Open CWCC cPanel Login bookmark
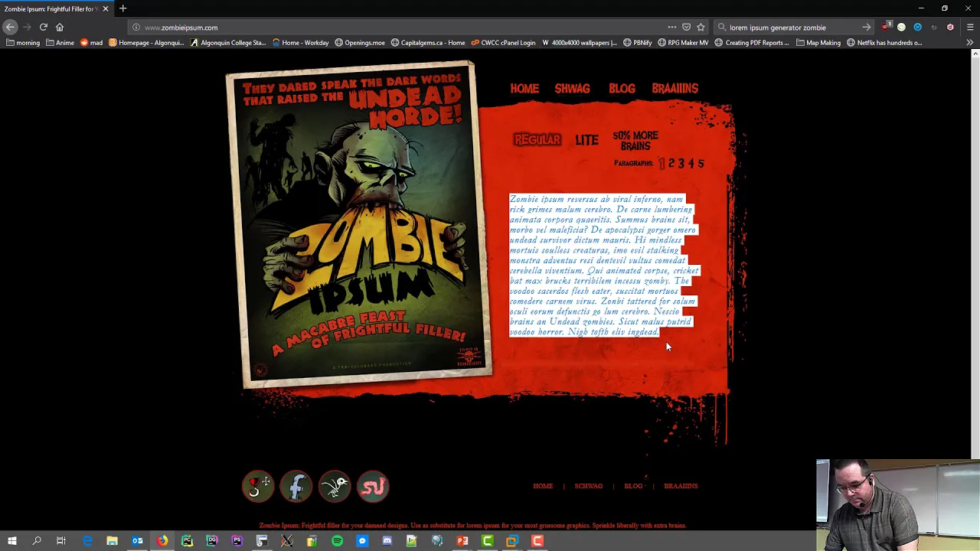This screenshot has width=980, height=551. click(502, 43)
